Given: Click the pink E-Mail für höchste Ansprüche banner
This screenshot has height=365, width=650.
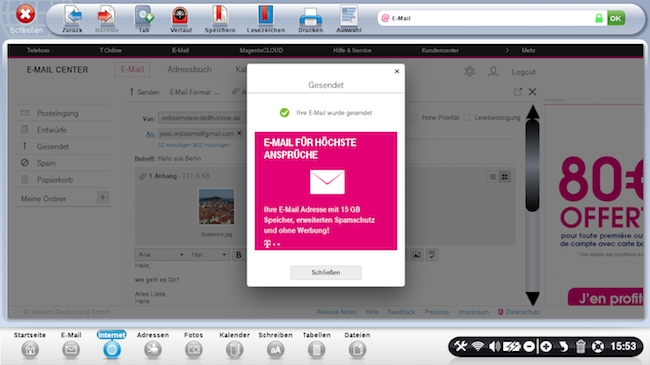Looking at the screenshot, I should [x=326, y=191].
